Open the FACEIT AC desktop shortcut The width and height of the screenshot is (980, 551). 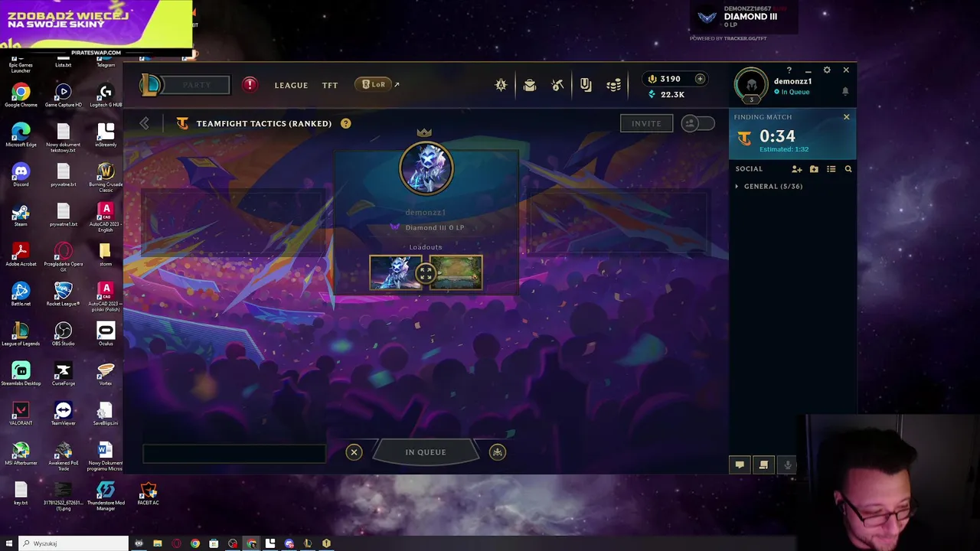[x=149, y=492]
